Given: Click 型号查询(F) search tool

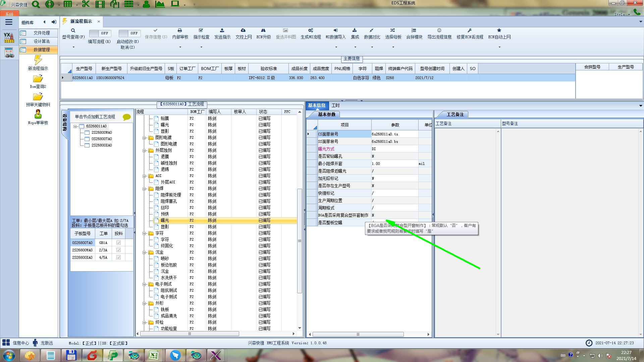Looking at the screenshot, I should [73, 34].
